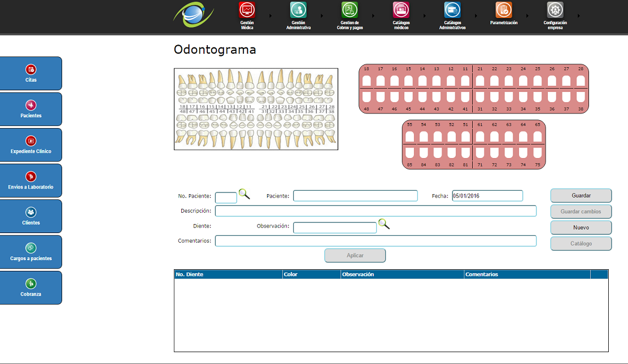The width and height of the screenshot is (628, 364).
Task: Click the patient number search magnifier
Action: tap(244, 194)
